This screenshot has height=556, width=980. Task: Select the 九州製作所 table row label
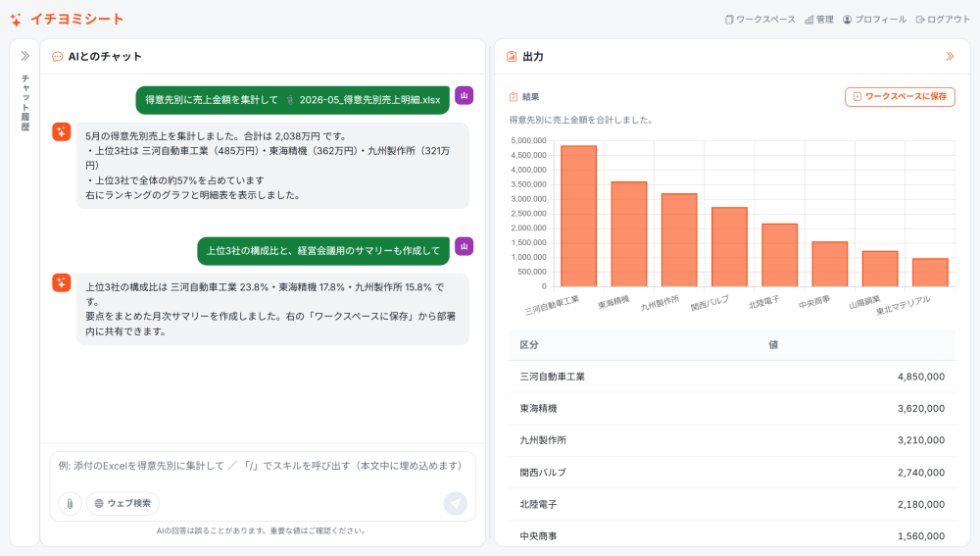543,440
